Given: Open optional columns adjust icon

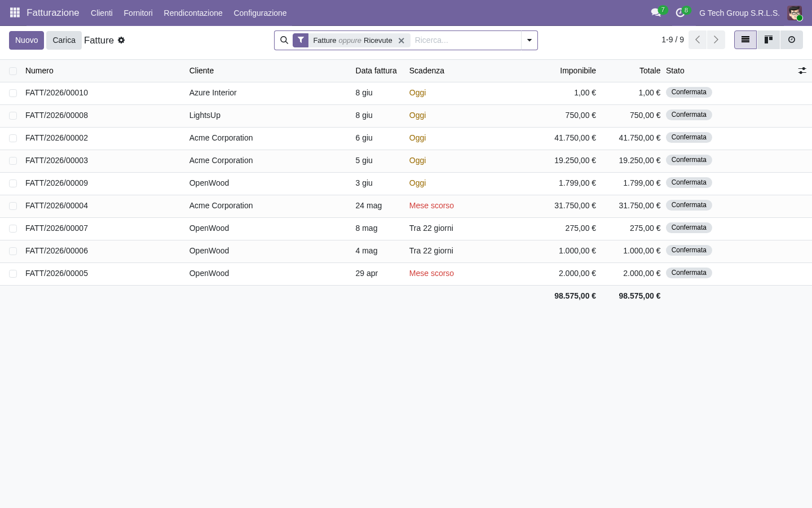Looking at the screenshot, I should [x=802, y=71].
